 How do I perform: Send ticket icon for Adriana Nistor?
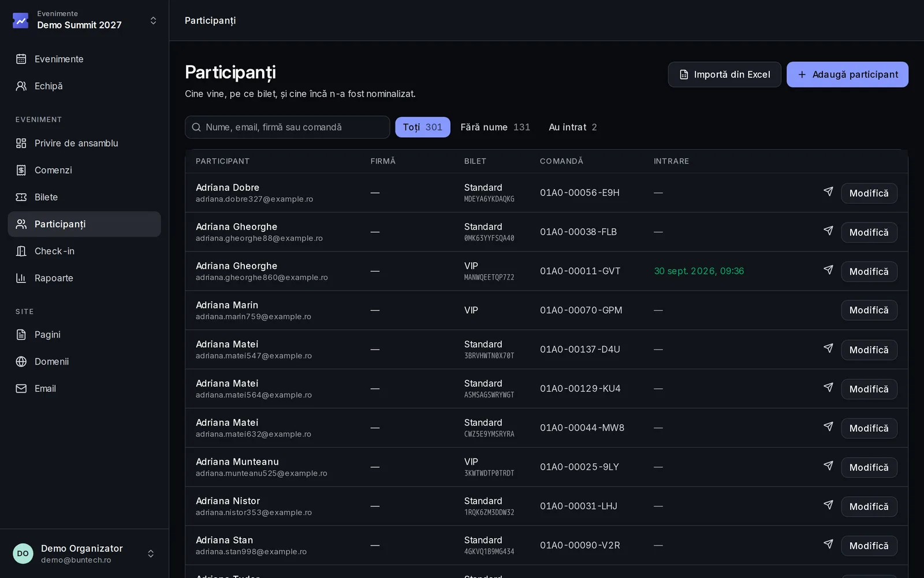(828, 505)
